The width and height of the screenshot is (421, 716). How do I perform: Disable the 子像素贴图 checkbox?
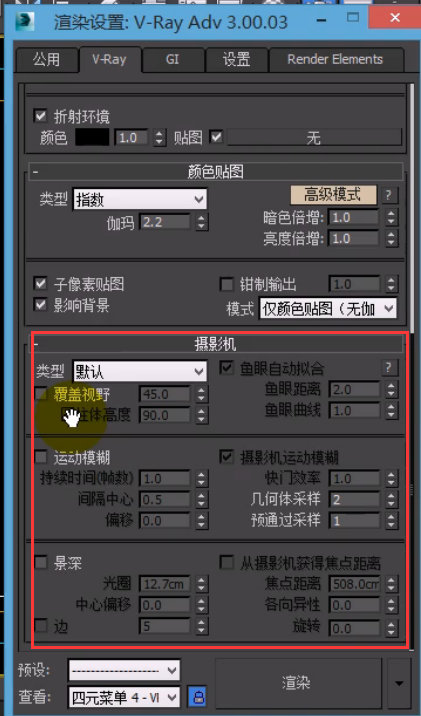coord(41,284)
